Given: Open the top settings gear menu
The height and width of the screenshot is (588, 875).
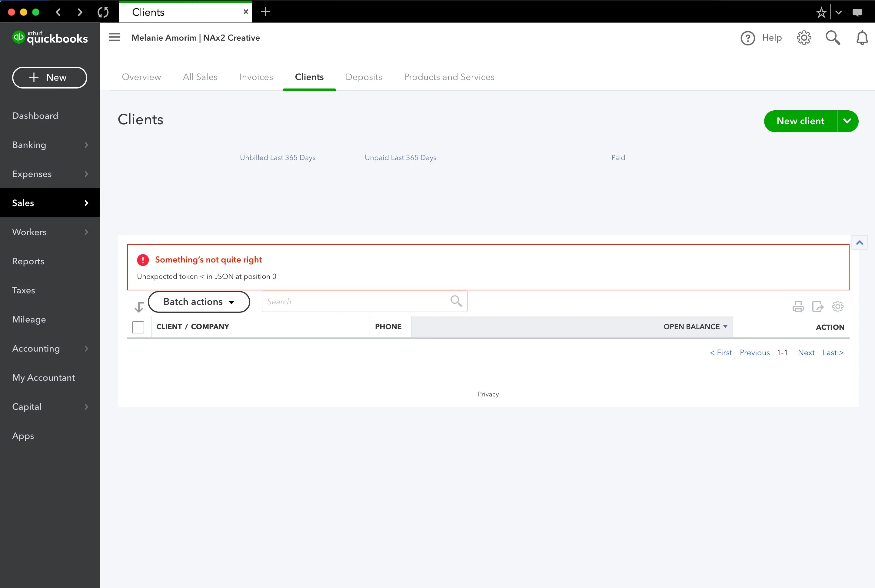Looking at the screenshot, I should coord(804,38).
